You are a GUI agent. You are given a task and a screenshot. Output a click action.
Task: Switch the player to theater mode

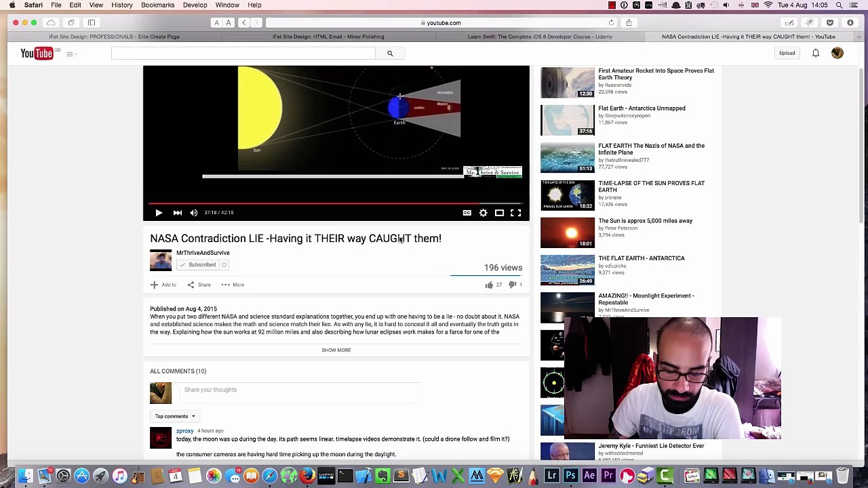499,213
